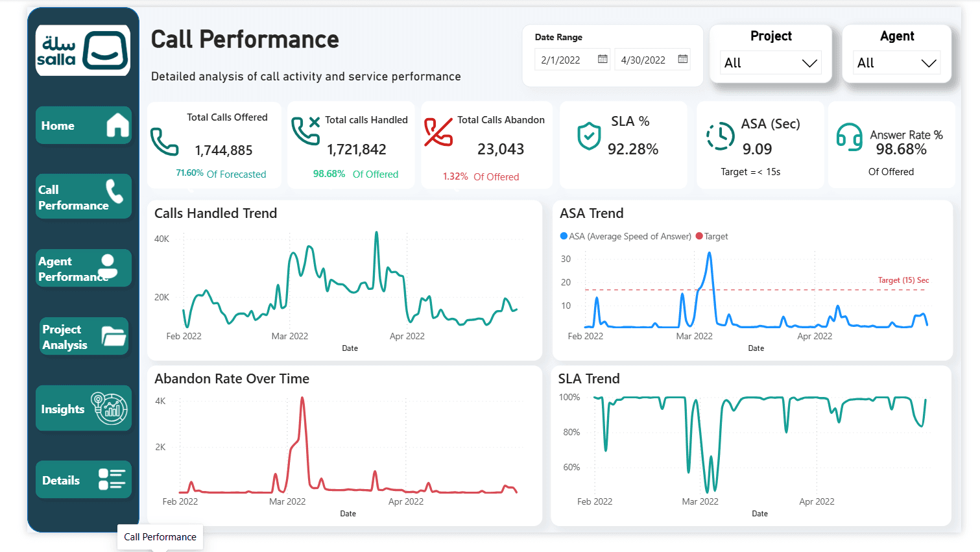Click the Home house icon
The width and height of the screenshot is (980, 552).
[117, 125]
